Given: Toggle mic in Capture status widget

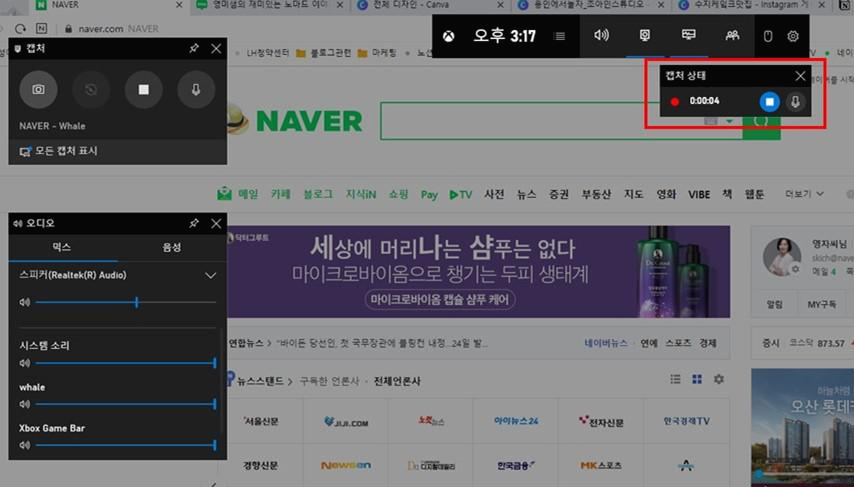Looking at the screenshot, I should pyautogui.click(x=795, y=102).
